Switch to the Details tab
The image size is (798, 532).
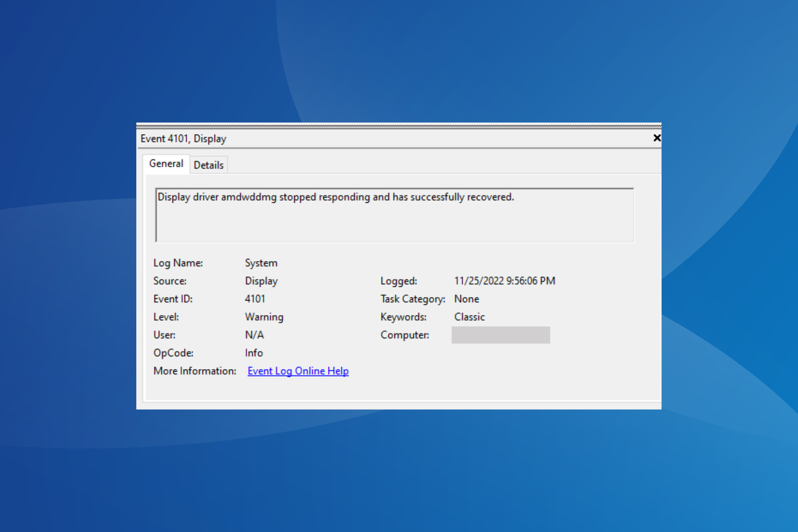pos(209,165)
